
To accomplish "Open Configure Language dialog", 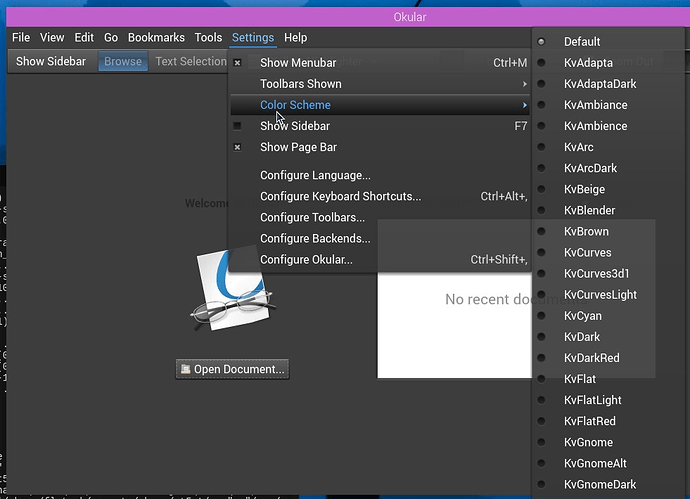I will coord(380,176).
